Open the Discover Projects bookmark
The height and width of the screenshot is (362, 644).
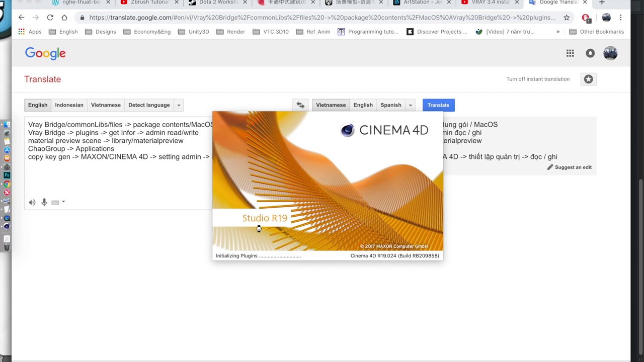pos(437,32)
